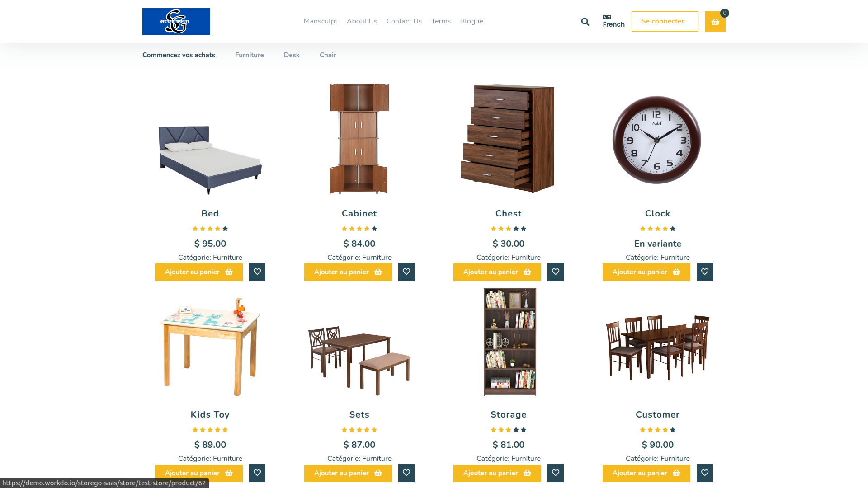Open the shopping cart basket icon
Screen dimensions: 868x488
tap(715, 22)
